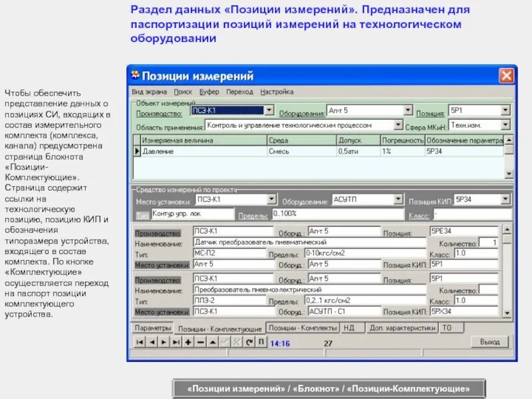Expand the Позиция 5P1 dropdown
Viewport: 532px width, 399px height.
[x=505, y=110]
